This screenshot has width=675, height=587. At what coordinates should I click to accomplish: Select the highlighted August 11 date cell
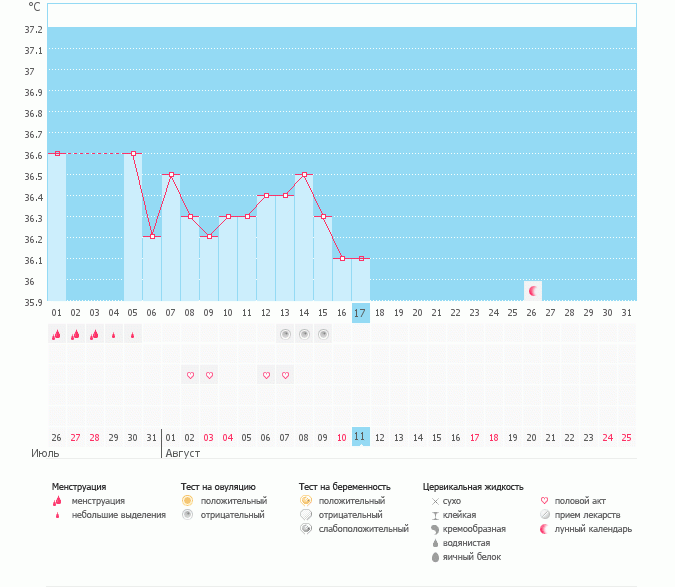(x=361, y=437)
